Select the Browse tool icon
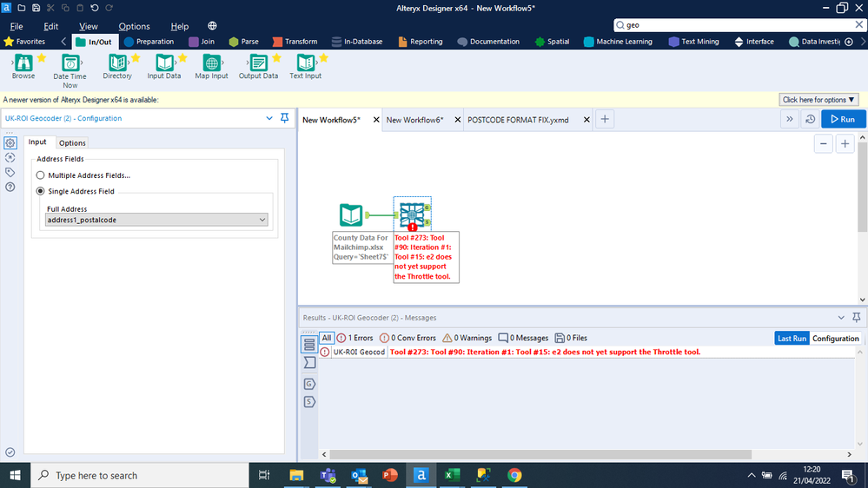 tap(23, 63)
